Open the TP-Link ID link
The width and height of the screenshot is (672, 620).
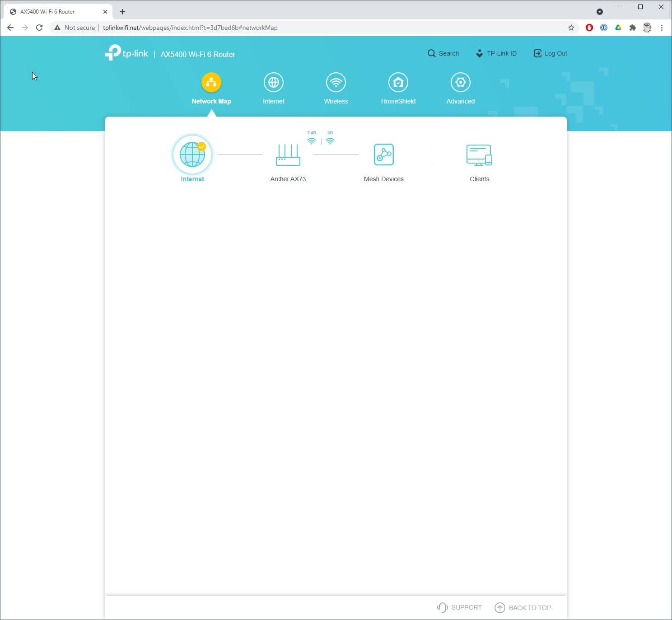pyautogui.click(x=496, y=53)
